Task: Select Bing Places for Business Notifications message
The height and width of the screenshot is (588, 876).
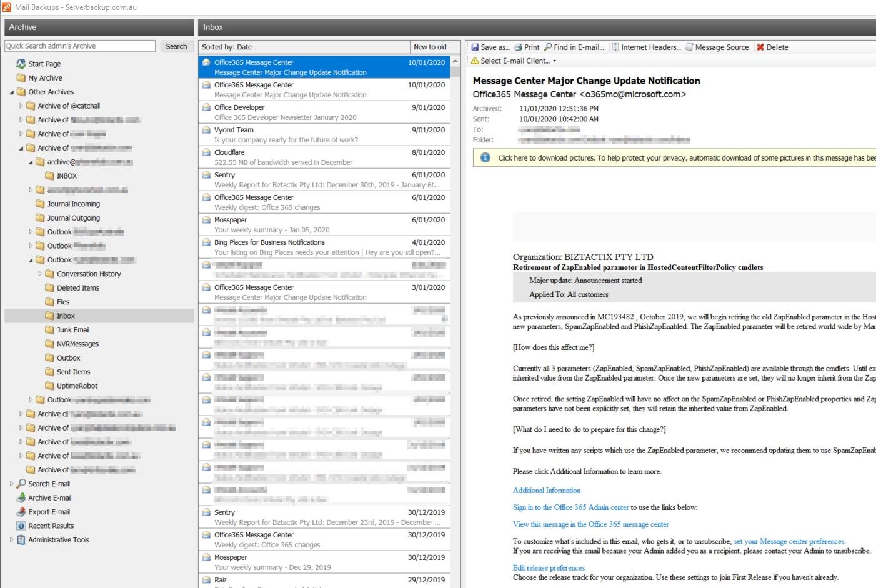Action: (324, 247)
